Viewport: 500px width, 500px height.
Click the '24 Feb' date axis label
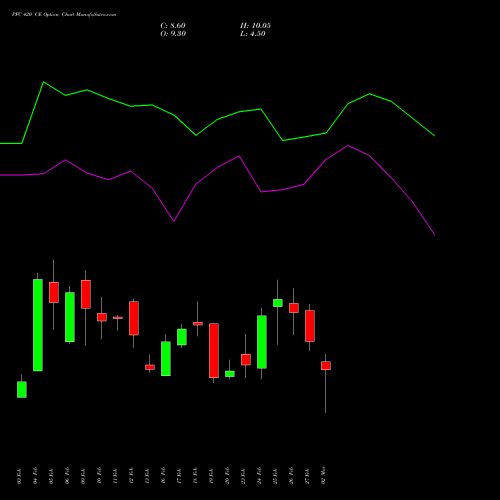pos(259,476)
